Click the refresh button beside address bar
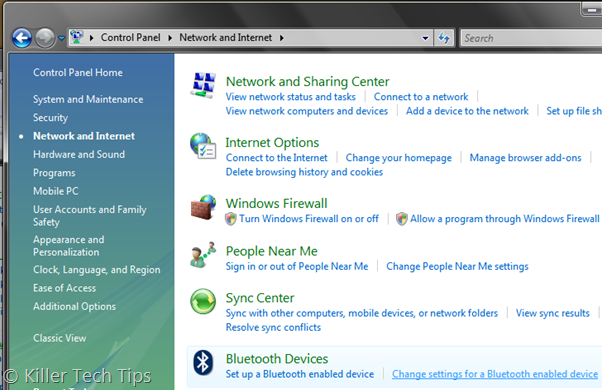The height and width of the screenshot is (390, 602). point(445,38)
